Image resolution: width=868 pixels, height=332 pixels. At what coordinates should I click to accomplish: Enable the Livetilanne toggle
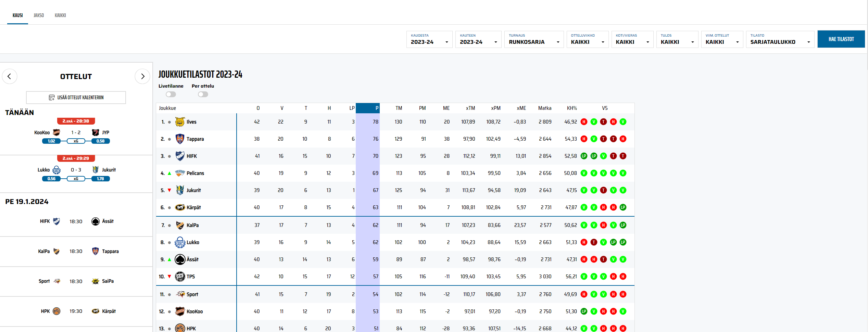[171, 94]
